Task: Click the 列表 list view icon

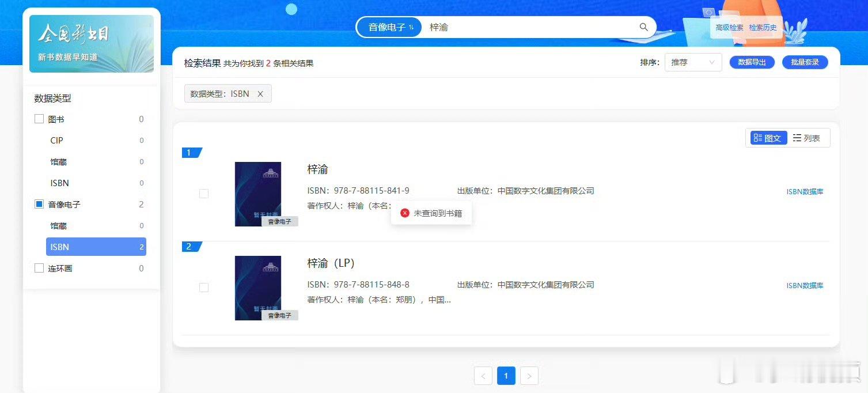Action: (x=797, y=138)
